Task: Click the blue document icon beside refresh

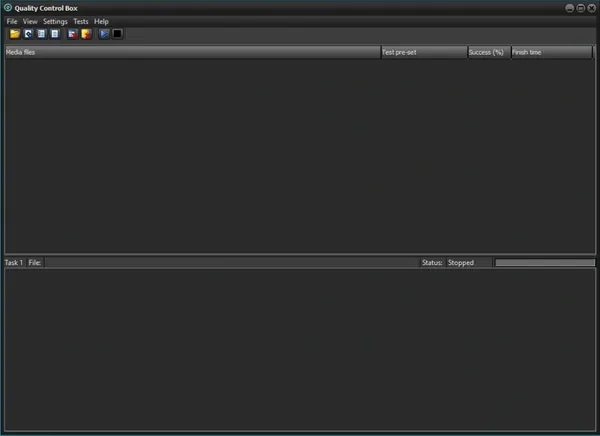Action: (41, 34)
